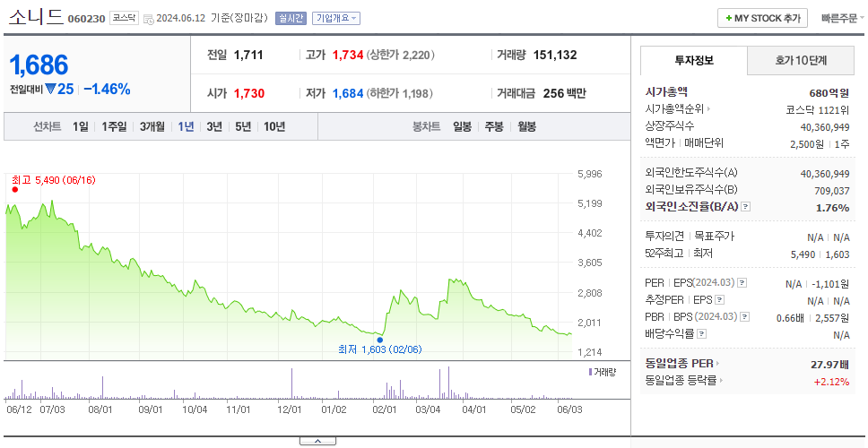Select the 5년 line chart period

[x=243, y=126]
